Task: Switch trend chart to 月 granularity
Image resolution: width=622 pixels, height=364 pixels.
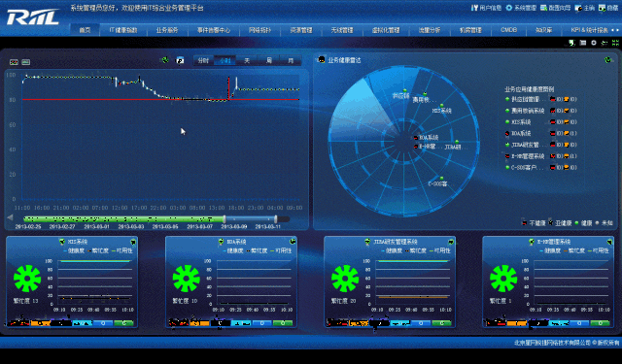Action: (291, 60)
